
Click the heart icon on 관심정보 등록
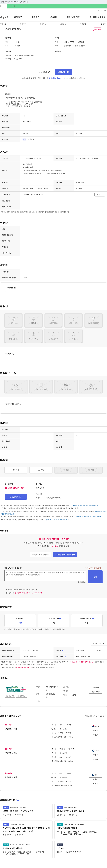[x=39, y=72]
